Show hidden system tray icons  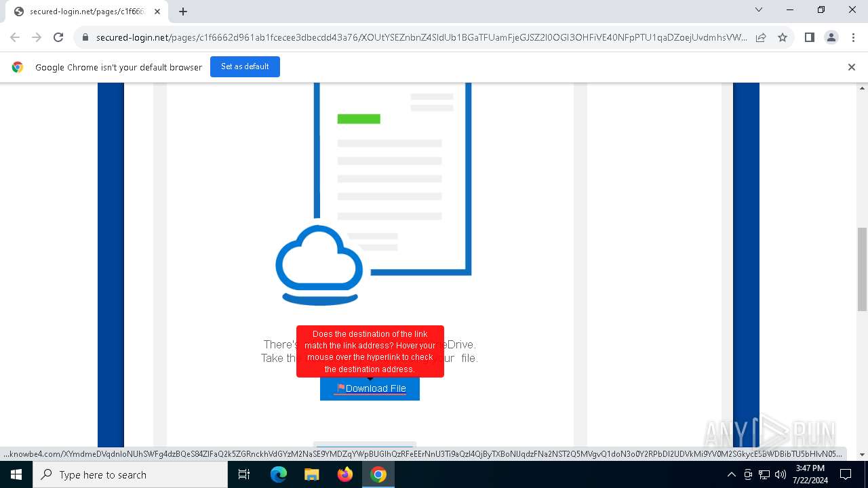click(731, 474)
